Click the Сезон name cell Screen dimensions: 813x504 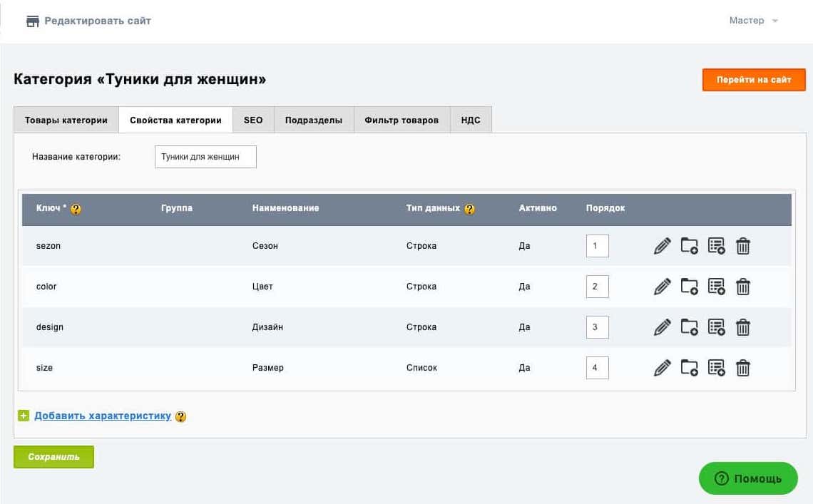[x=265, y=246]
